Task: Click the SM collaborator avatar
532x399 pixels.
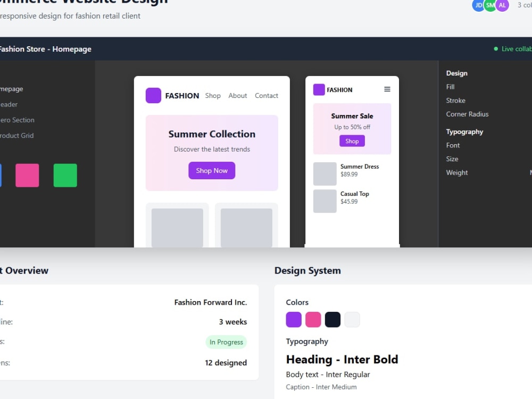Action: (491, 5)
